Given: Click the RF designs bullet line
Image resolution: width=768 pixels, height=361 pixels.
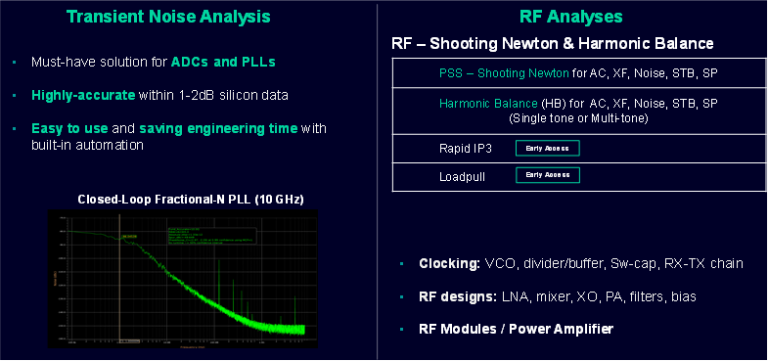Looking at the screenshot, I should click(557, 297).
